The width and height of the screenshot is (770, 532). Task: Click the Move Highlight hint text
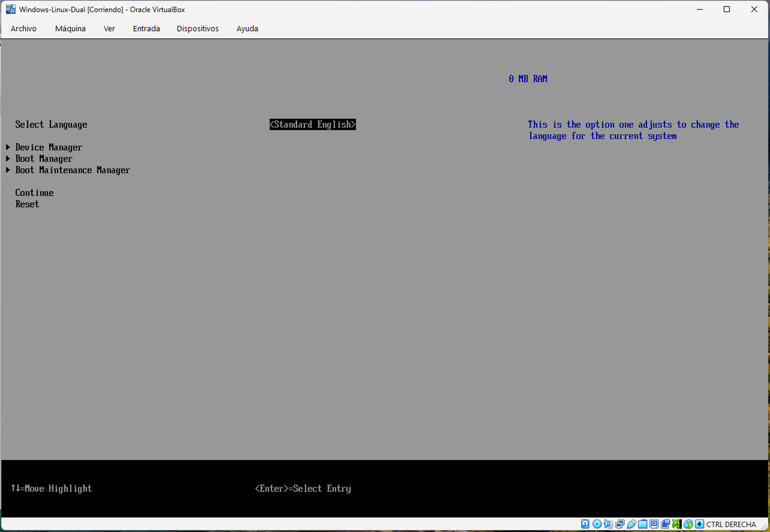click(51, 488)
